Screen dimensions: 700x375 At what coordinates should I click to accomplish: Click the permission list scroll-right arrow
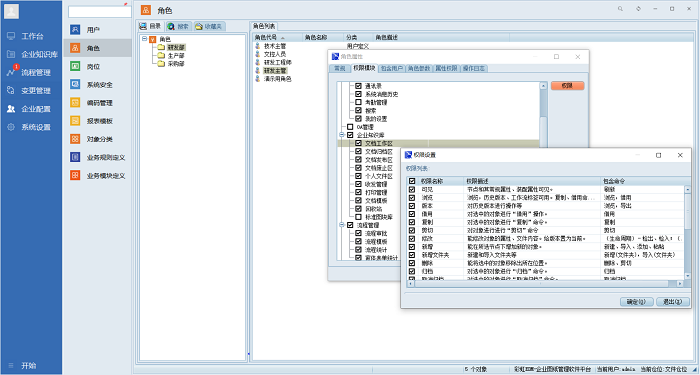(680, 283)
